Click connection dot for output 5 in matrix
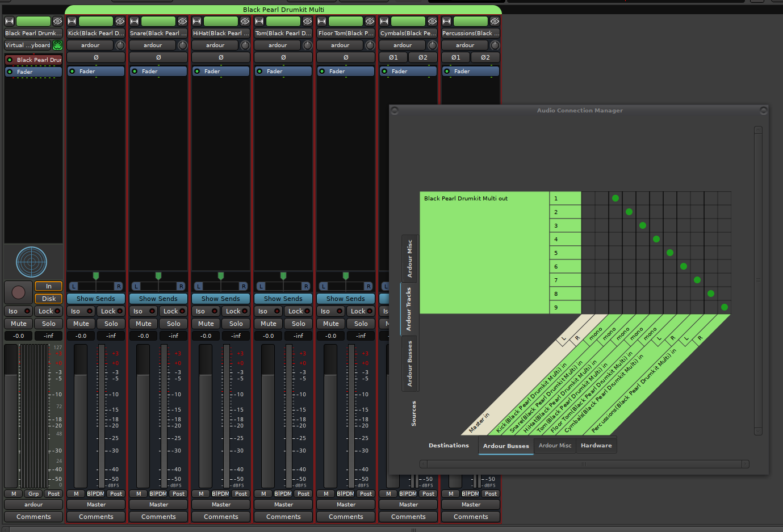783x532 pixels. point(670,253)
